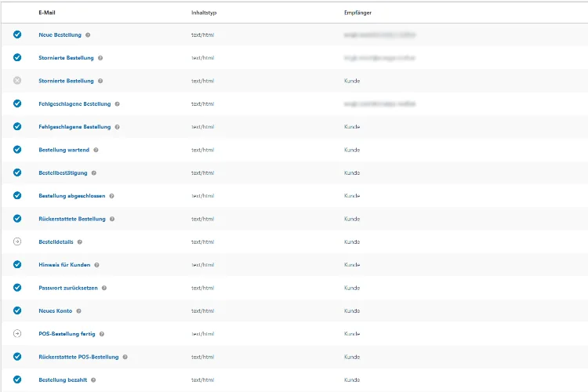Click the E-Mail column header

(x=47, y=13)
